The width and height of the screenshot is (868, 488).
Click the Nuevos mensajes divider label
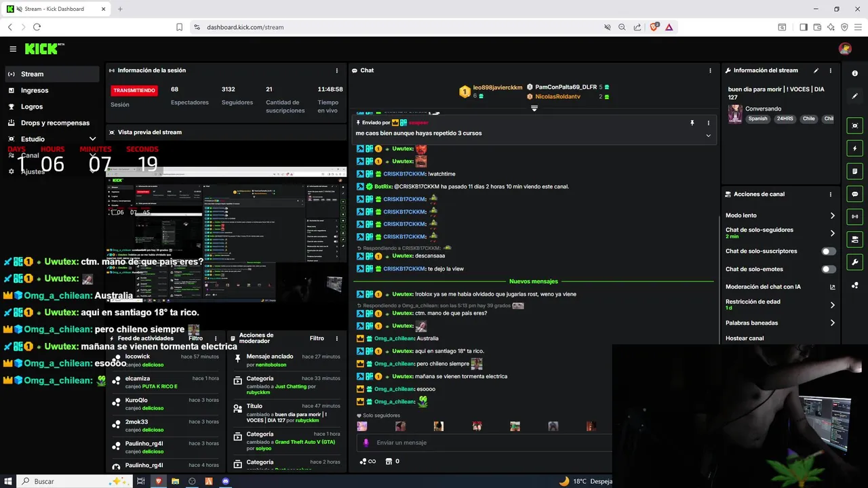534,281
